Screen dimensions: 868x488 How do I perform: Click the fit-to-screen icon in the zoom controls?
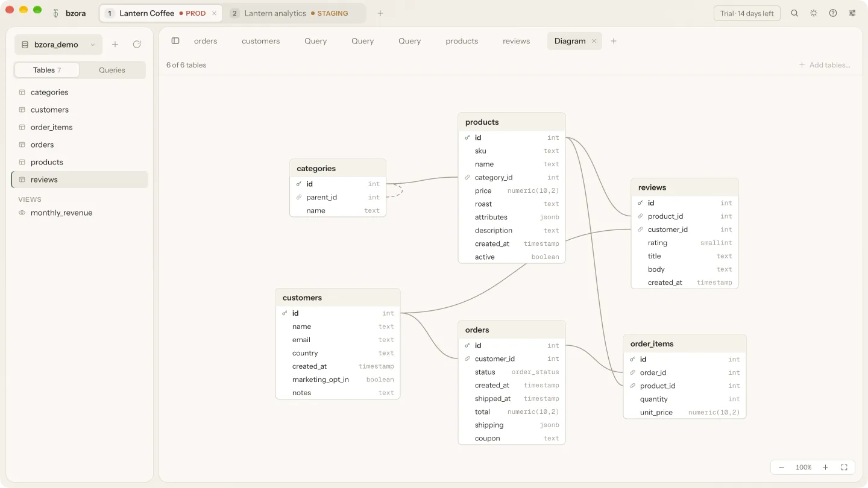[x=844, y=468]
